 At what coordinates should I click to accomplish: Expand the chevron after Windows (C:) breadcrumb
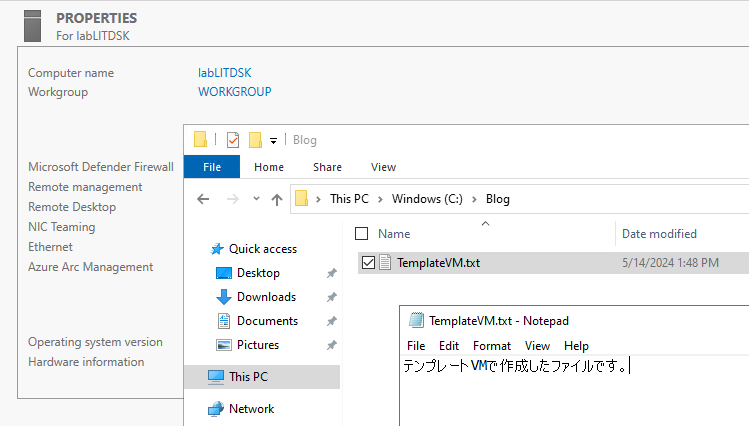[474, 199]
